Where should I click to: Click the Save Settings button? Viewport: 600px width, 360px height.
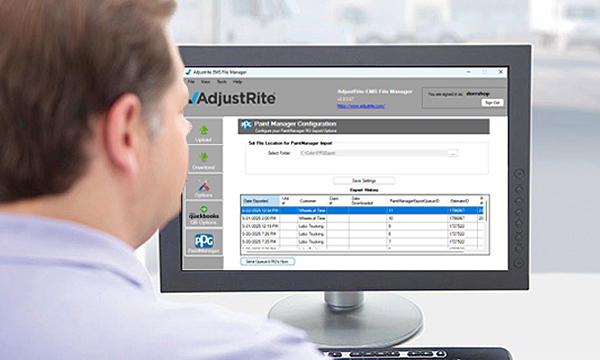(x=364, y=181)
